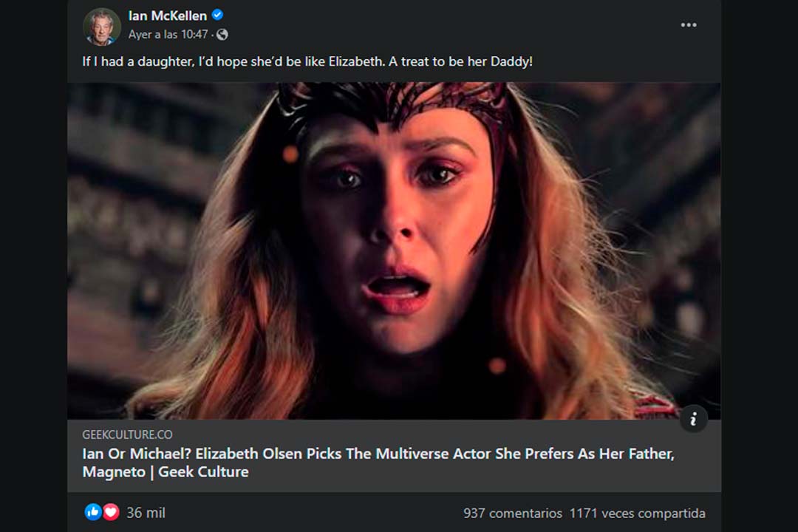Open the Scarlet Witch link preview image

(x=394, y=250)
